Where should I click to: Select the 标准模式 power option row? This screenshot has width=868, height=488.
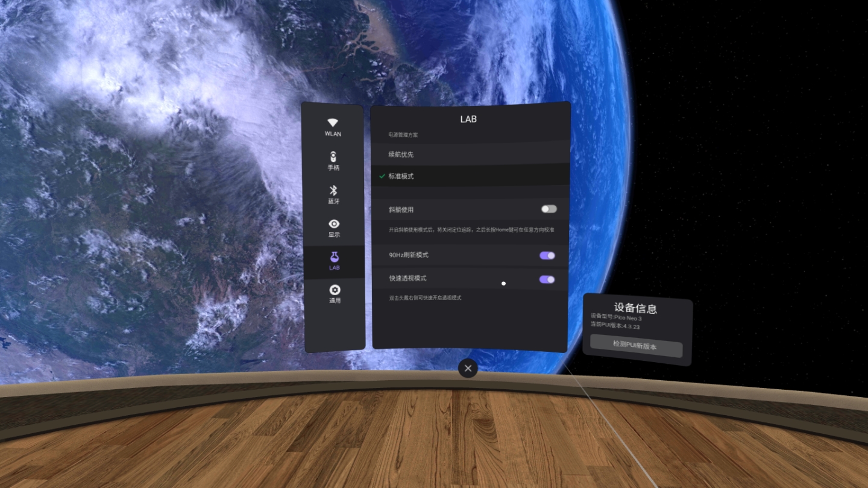tap(470, 176)
